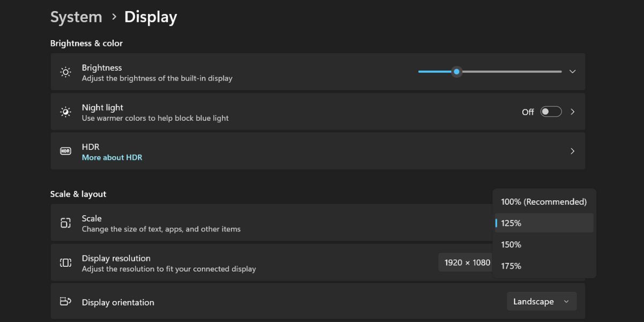Click the Display orientation icon
644x322 pixels.
tap(65, 302)
